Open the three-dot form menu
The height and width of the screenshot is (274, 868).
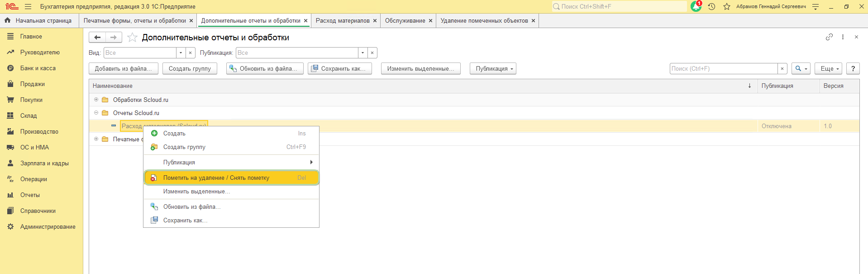click(843, 37)
